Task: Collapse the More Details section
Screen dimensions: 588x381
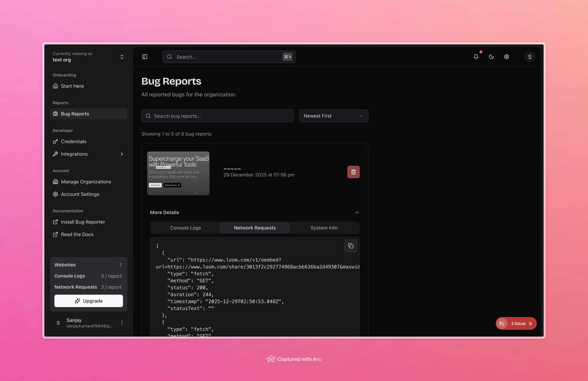Action: [357, 213]
